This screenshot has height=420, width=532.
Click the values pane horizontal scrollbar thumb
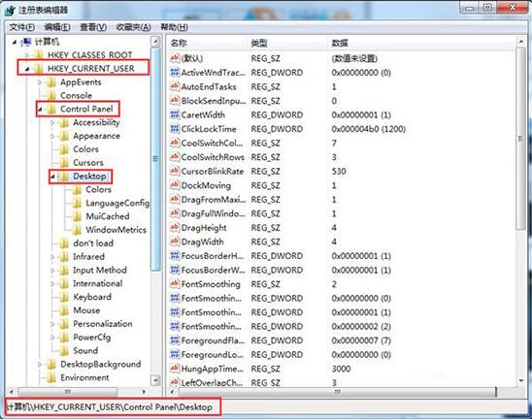click(337, 392)
